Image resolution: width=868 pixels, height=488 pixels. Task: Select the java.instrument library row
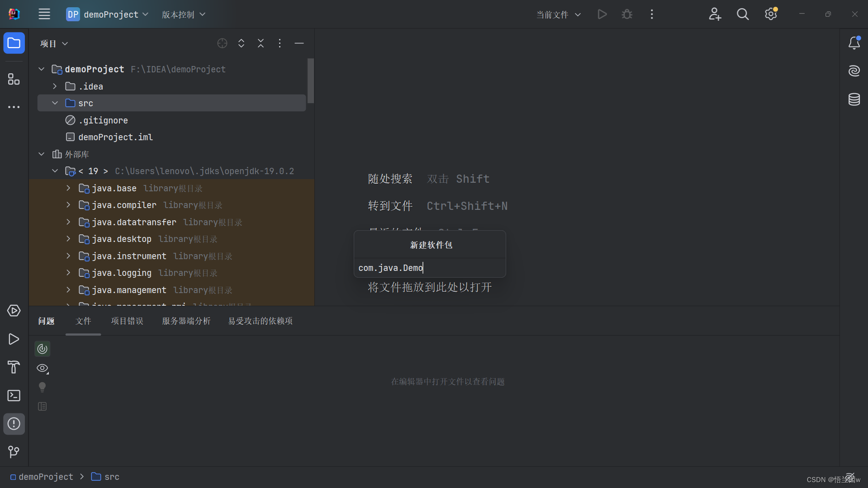tap(172, 256)
